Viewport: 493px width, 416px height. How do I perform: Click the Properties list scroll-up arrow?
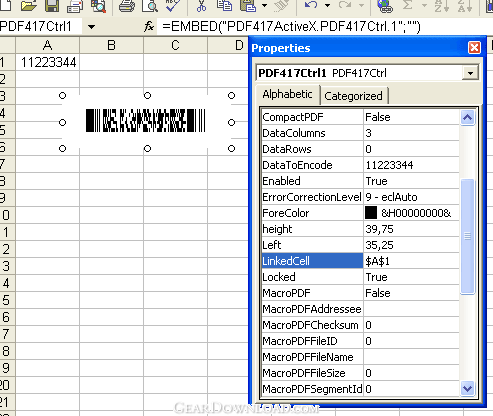[467, 117]
